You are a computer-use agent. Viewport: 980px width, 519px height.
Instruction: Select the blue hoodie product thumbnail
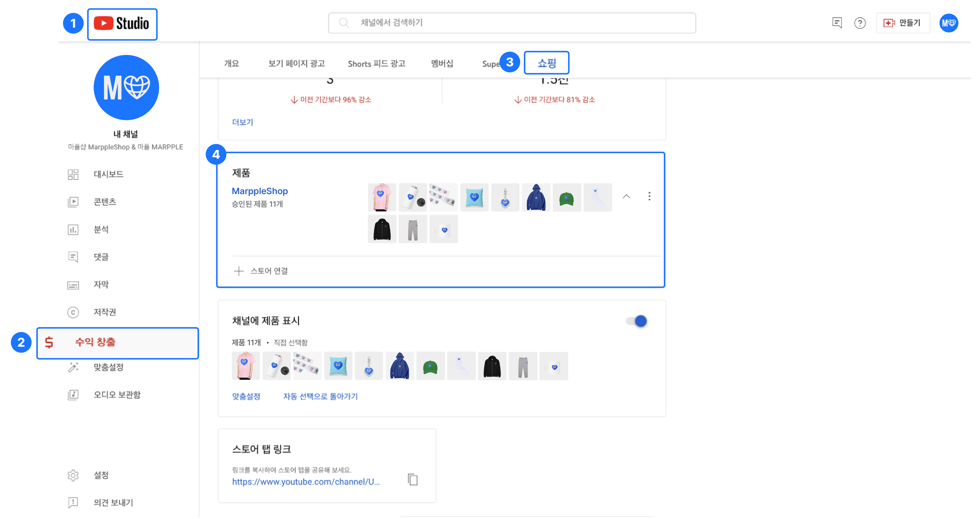tap(536, 198)
